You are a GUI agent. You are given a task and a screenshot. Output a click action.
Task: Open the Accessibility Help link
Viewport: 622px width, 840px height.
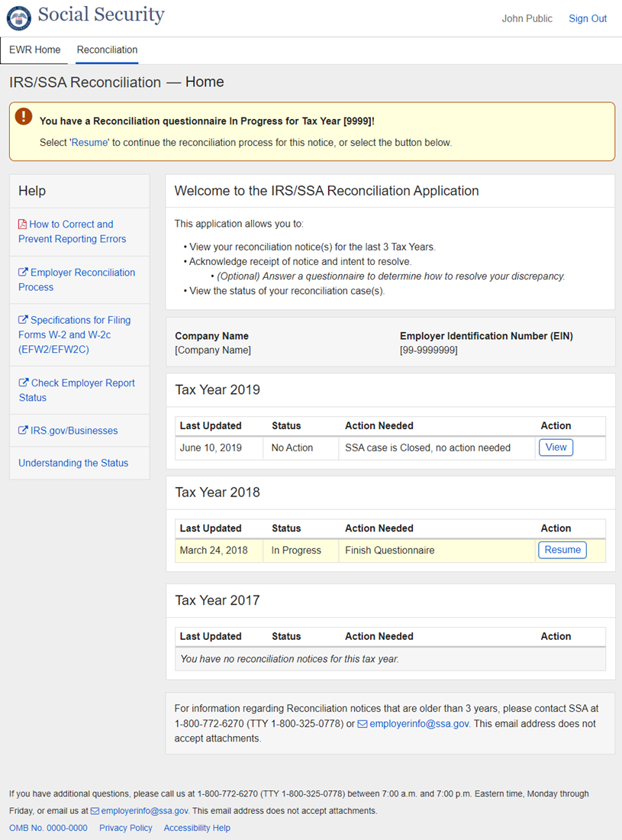[x=197, y=828]
